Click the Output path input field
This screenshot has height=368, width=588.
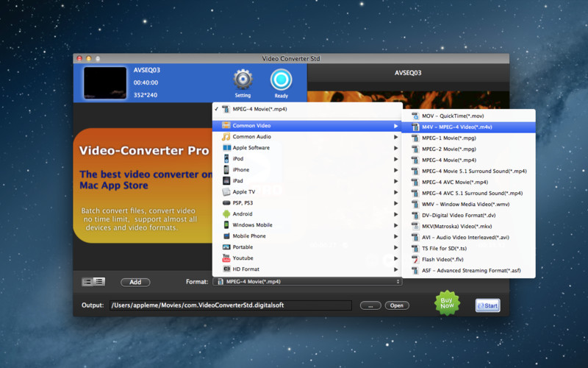pyautogui.click(x=231, y=305)
